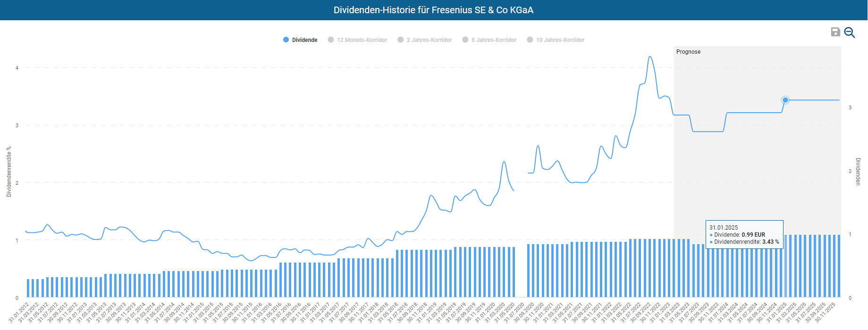This screenshot has width=868, height=330.
Task: Click the Dividendenrendite % left axis title
Action: [x=9, y=172]
